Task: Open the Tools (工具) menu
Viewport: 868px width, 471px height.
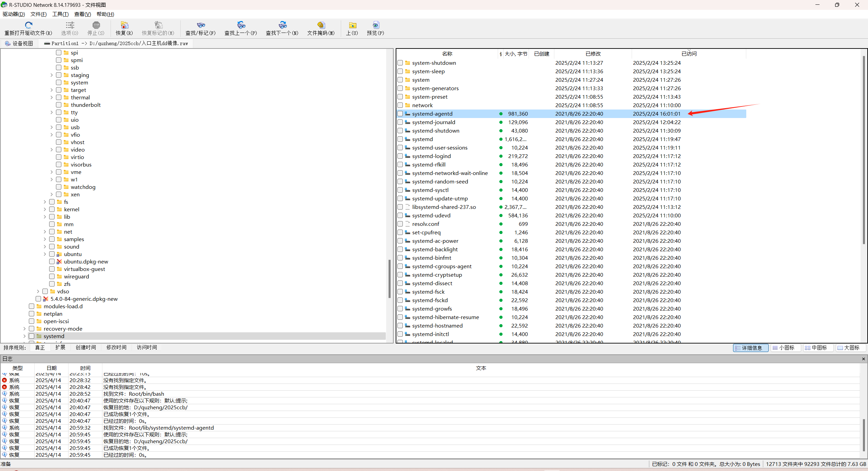Action: tap(60, 14)
